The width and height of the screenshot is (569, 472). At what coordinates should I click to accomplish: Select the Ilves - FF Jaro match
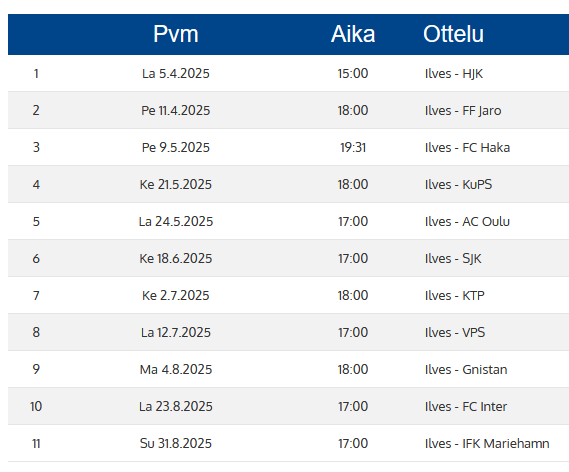pyautogui.click(x=463, y=111)
